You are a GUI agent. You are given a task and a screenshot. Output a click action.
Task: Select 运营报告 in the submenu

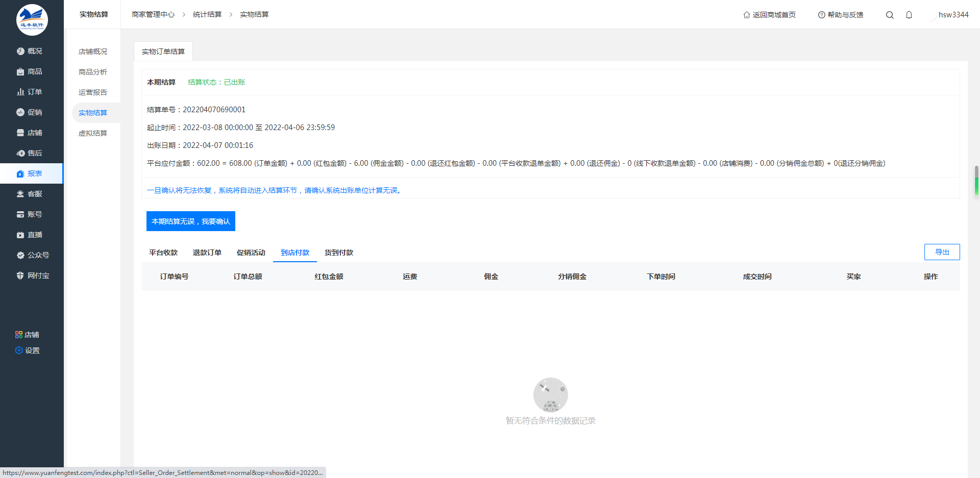click(93, 92)
